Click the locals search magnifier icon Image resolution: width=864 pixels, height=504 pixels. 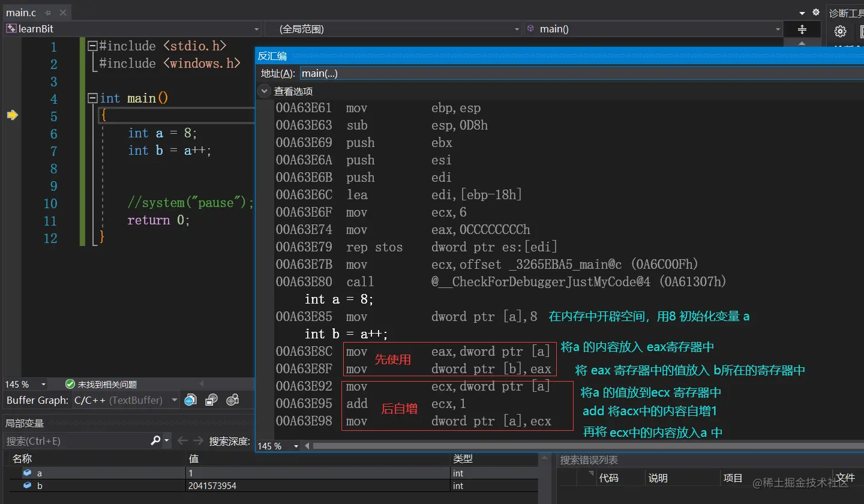[155, 441]
